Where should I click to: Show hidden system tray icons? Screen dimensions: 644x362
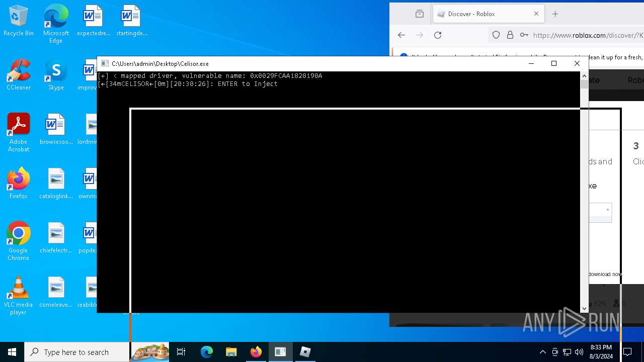click(x=542, y=352)
